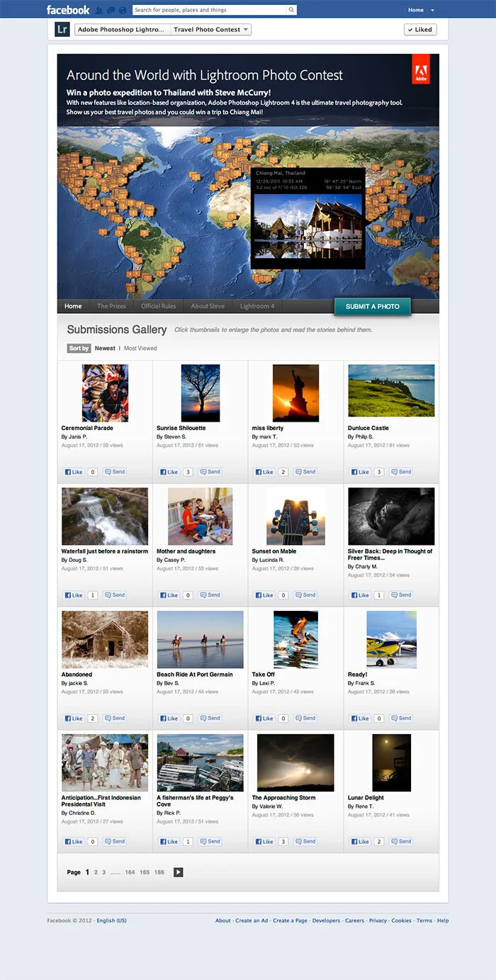Open messages icon in header
Viewport: 496px width, 980px height.
tap(111, 10)
